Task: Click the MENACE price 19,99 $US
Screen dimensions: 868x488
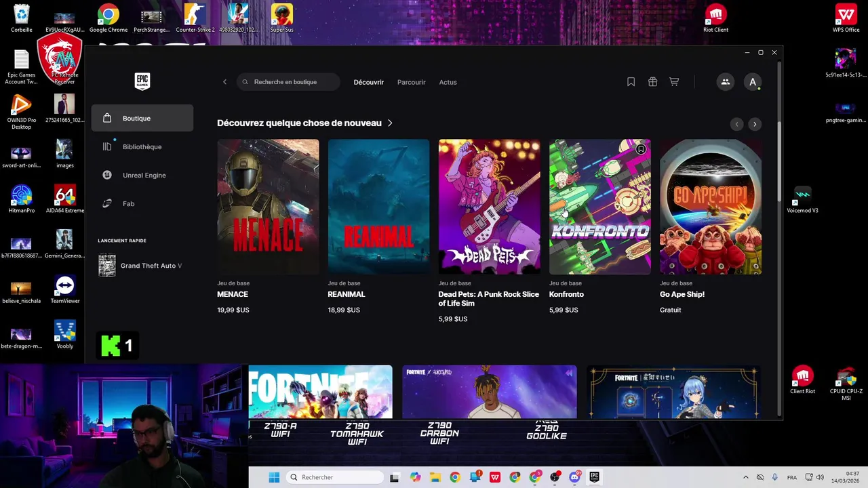Action: pyautogui.click(x=233, y=310)
